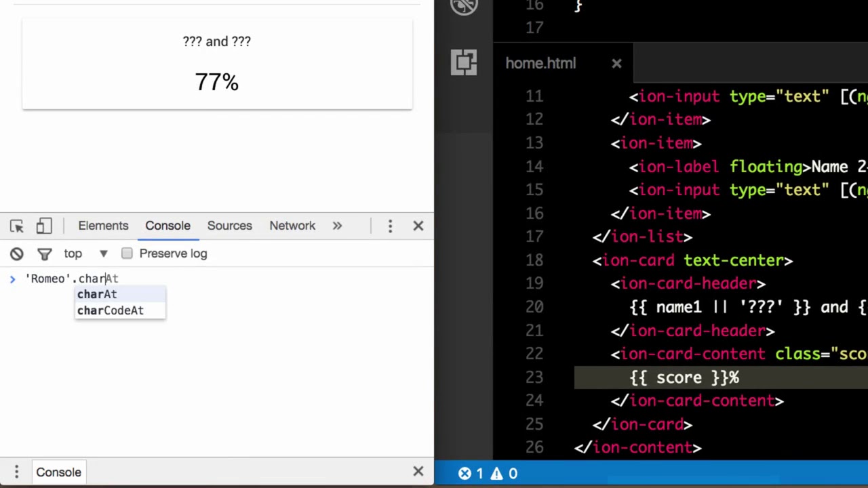The width and height of the screenshot is (868, 488).
Task: Close the home.html tab
Action: 616,64
